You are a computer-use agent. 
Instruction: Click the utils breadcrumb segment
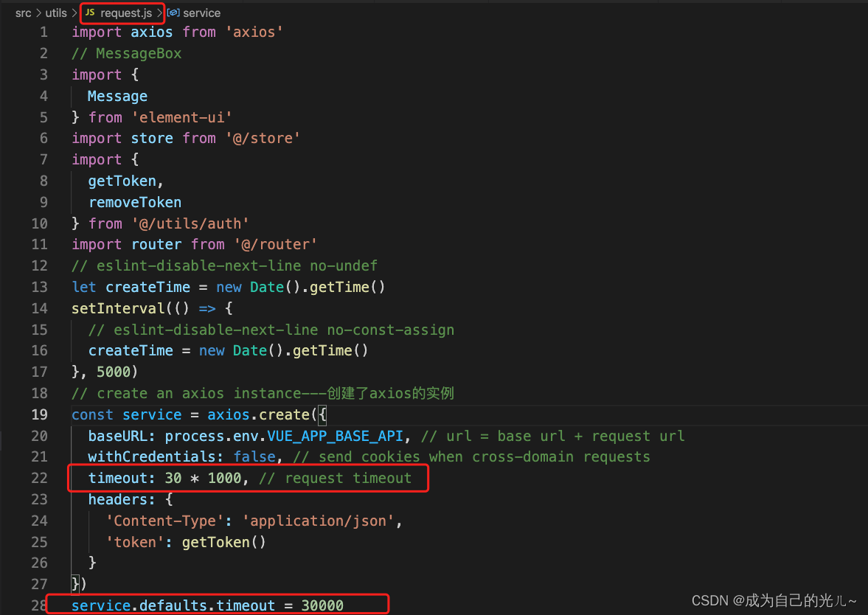[x=56, y=13]
